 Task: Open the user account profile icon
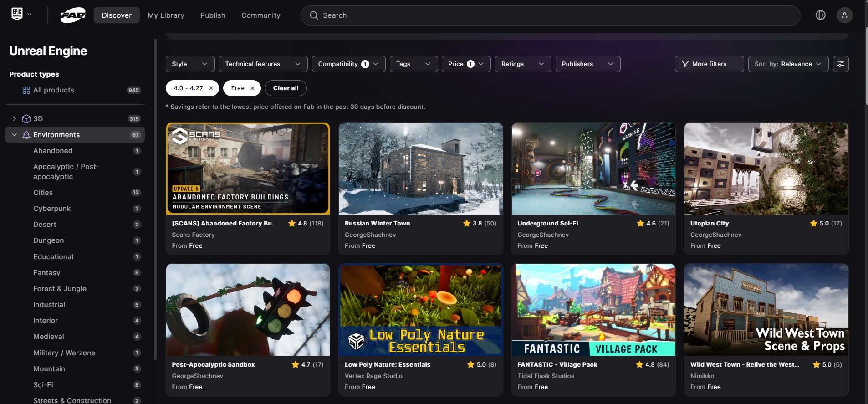pos(845,15)
